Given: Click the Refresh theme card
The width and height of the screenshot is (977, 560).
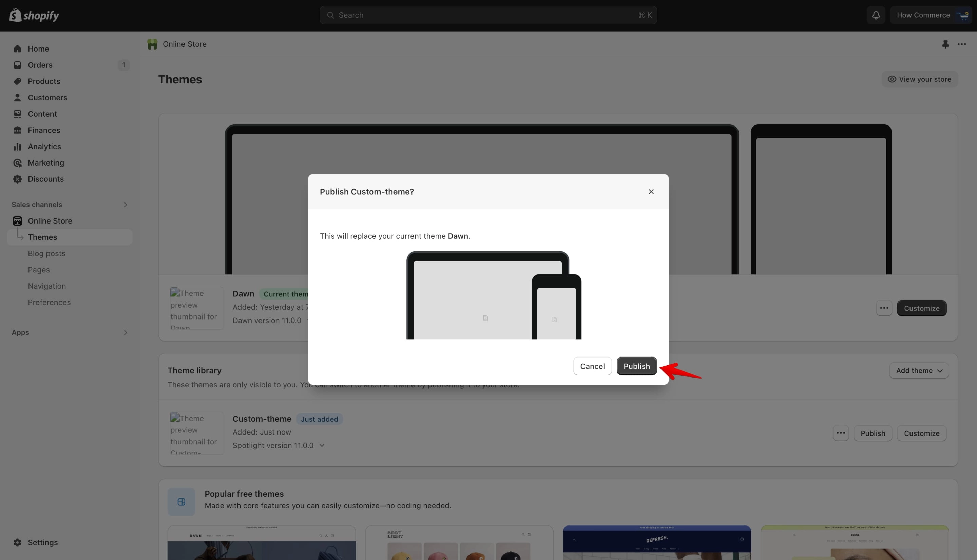Looking at the screenshot, I should (x=656, y=543).
